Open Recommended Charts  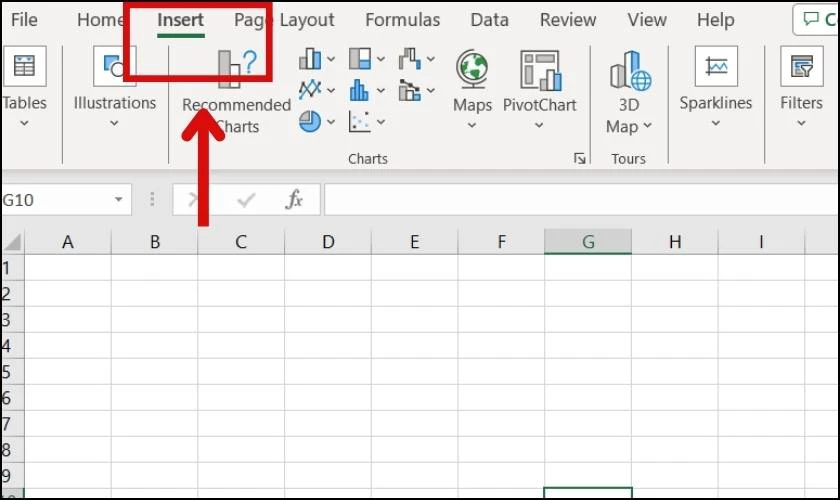tap(236, 91)
